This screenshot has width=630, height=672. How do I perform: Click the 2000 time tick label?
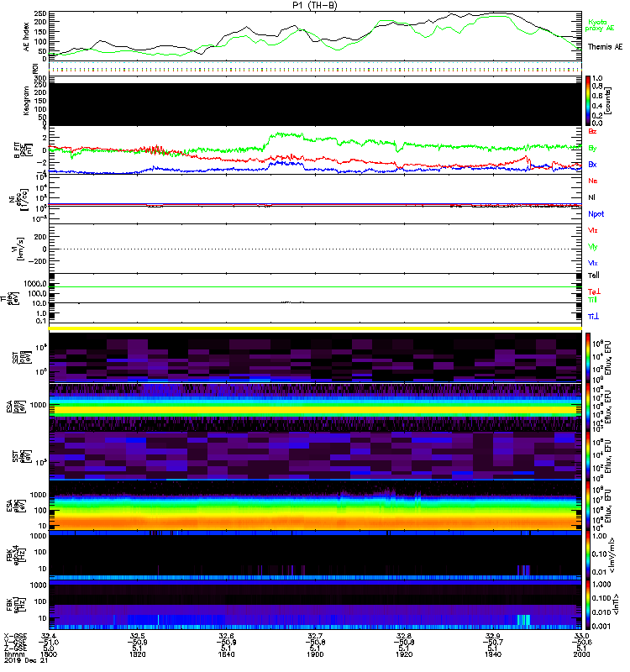[581, 654]
